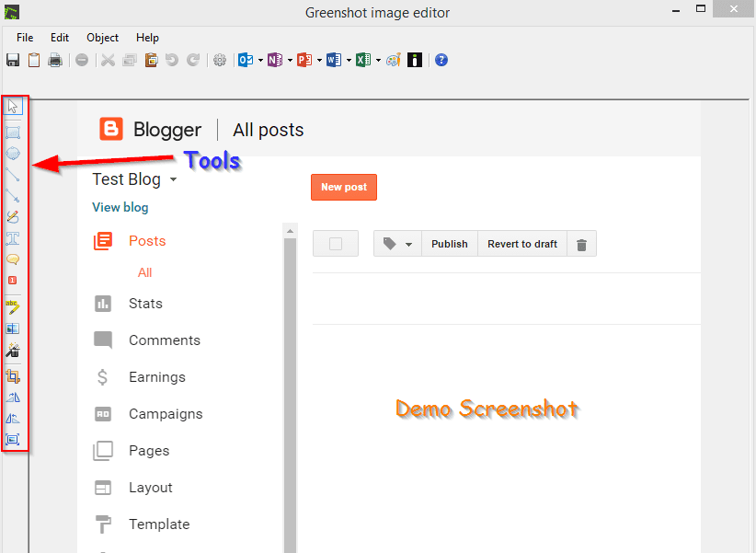Click the Resize image tool icon
This screenshot has height=553, width=756.
pyautogui.click(x=13, y=440)
